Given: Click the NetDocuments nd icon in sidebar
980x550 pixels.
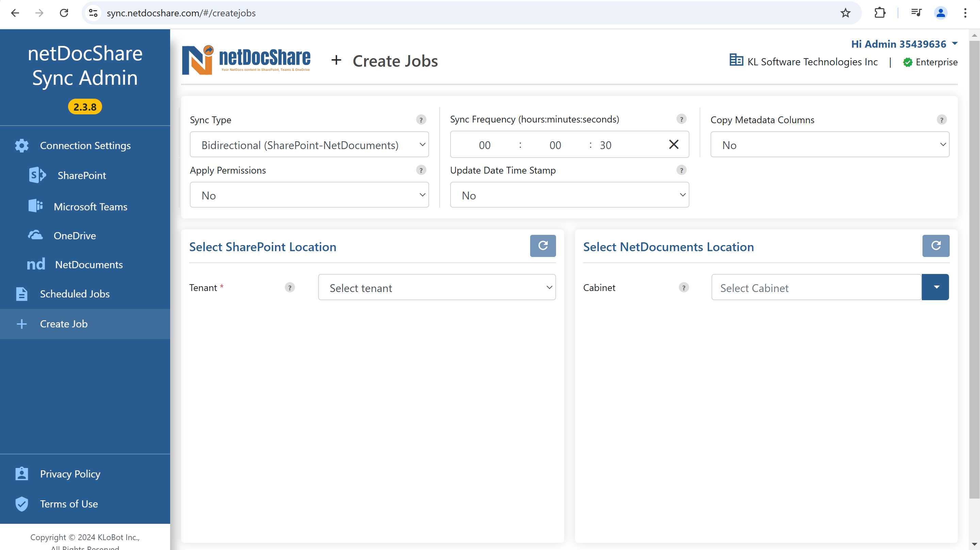Looking at the screenshot, I should pos(36,264).
